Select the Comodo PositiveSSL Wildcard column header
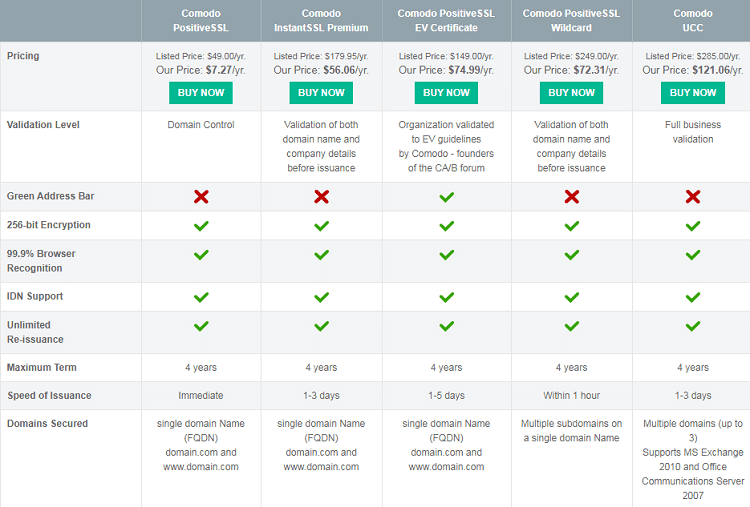 coord(571,20)
